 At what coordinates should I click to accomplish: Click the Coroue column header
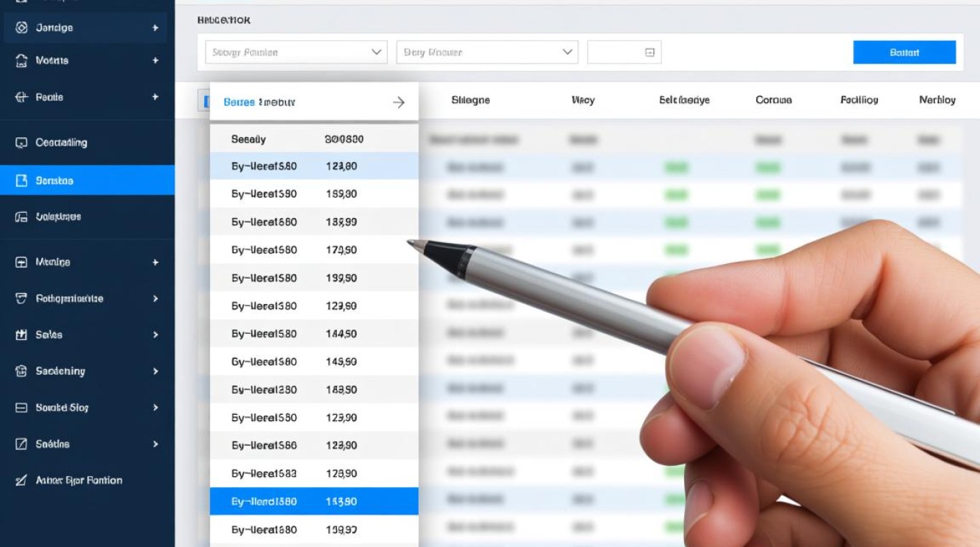774,100
